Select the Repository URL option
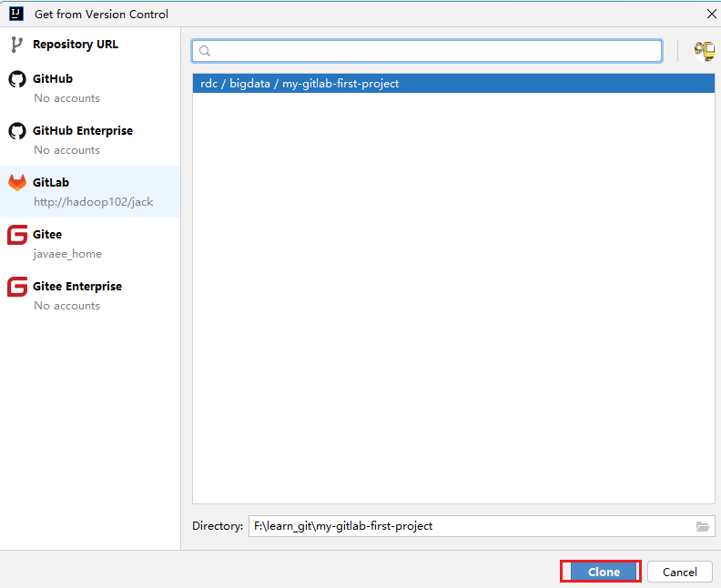This screenshot has width=721, height=588. click(90, 45)
